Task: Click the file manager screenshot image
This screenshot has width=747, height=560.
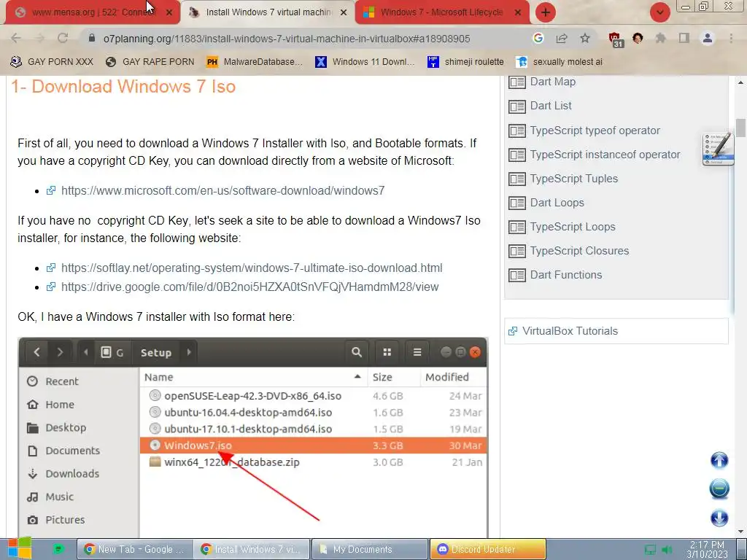Action: pyautogui.click(x=253, y=437)
